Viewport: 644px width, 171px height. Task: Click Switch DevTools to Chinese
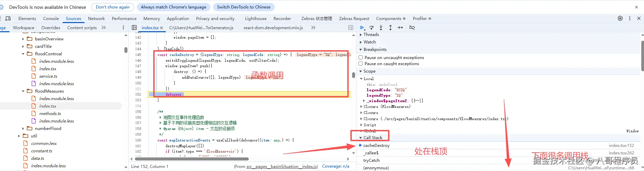point(244,7)
